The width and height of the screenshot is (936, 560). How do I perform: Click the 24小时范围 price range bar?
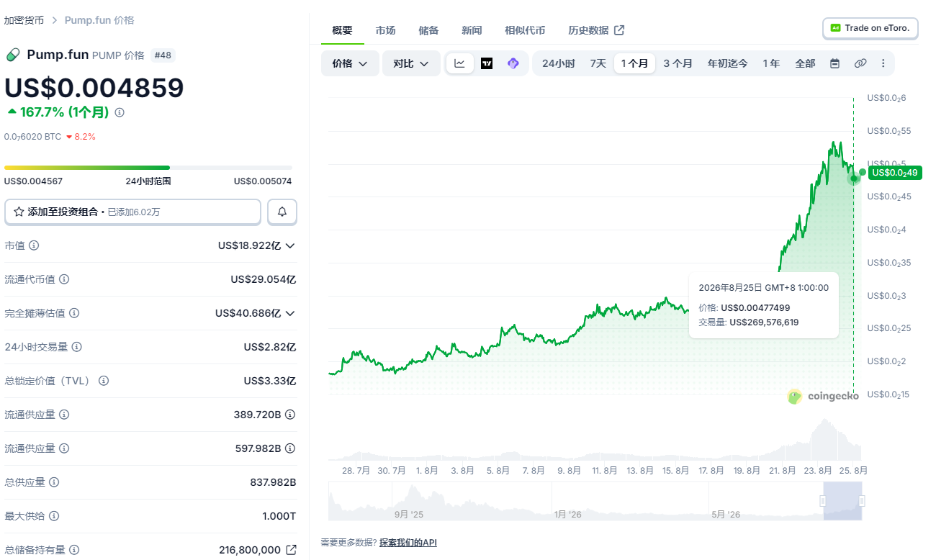(148, 168)
